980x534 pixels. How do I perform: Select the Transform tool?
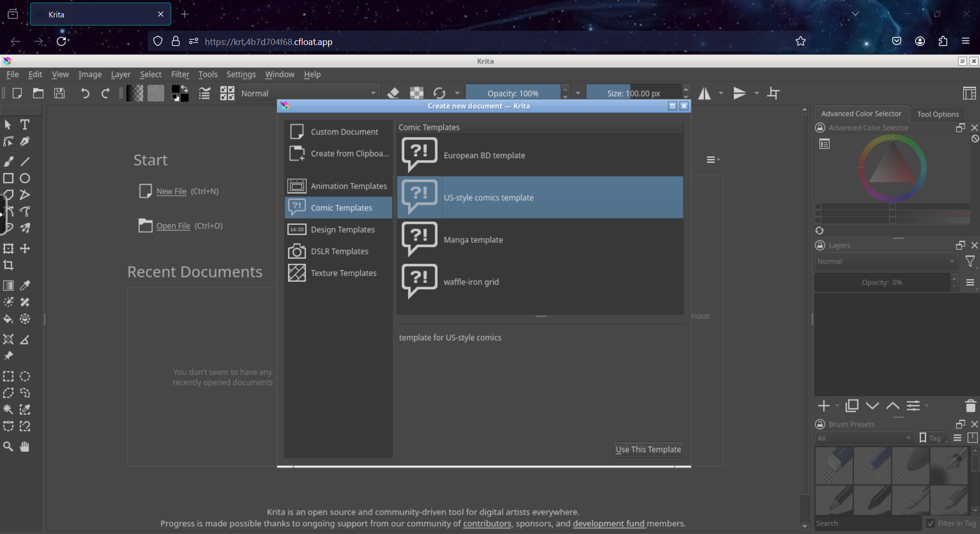click(x=8, y=248)
